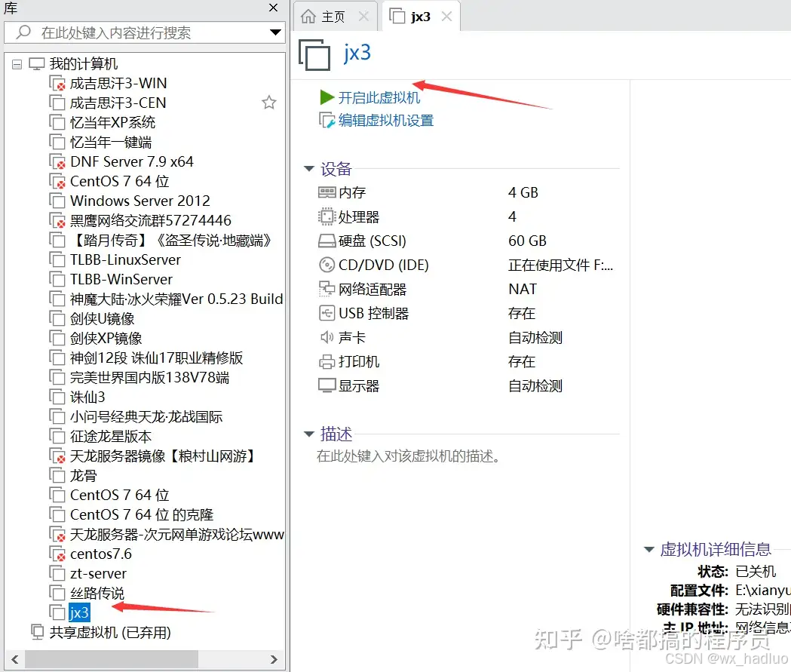Click the VM icon of Windows Server 2012
Viewport: 791px width, 672px height.
[x=57, y=201]
